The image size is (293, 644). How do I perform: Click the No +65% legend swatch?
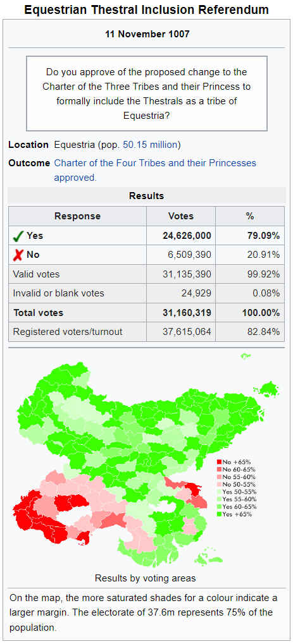coord(220,461)
